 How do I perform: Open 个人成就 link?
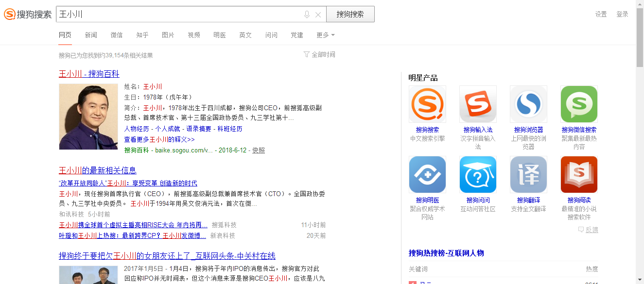168,129
